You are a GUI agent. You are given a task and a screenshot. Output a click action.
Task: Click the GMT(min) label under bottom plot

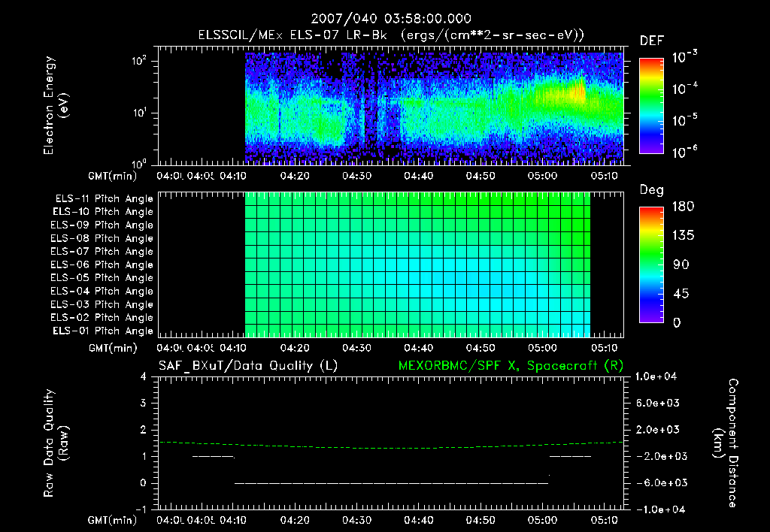pyautogui.click(x=113, y=520)
